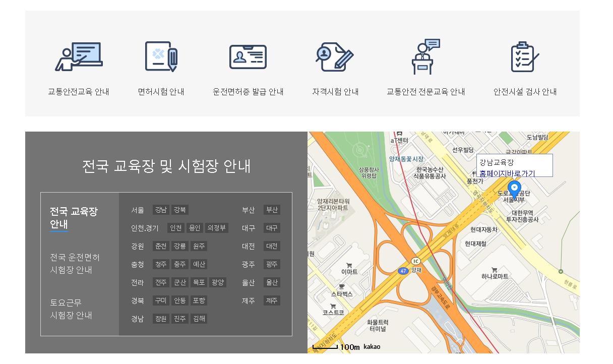Viewport: 613px width, 364px height.
Task: Select 김해 under the 경남 region
Action: [198, 319]
